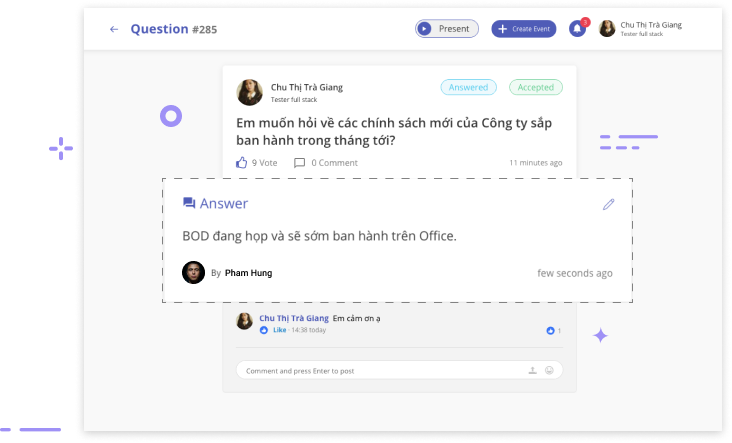
Task: Click the back arrow beside Question #285
Action: coord(114,29)
